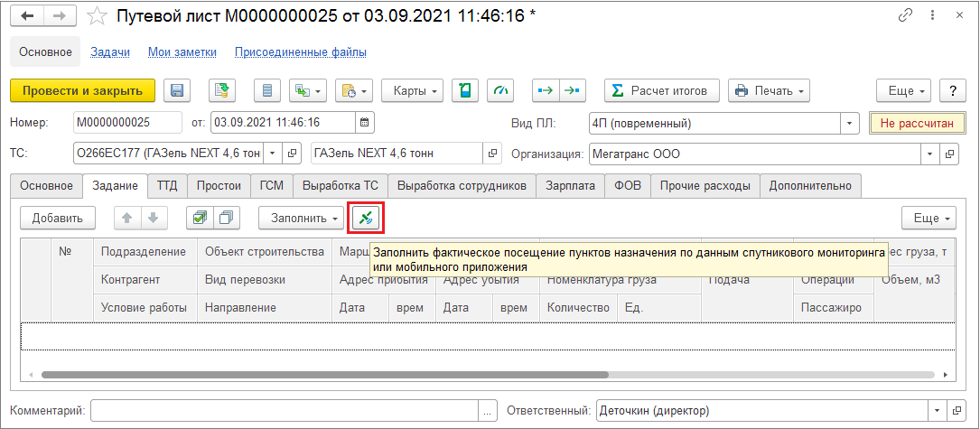Expand the Вид ПЛ dropdown list
Screen dimensions: 980x429
pyautogui.click(x=849, y=122)
